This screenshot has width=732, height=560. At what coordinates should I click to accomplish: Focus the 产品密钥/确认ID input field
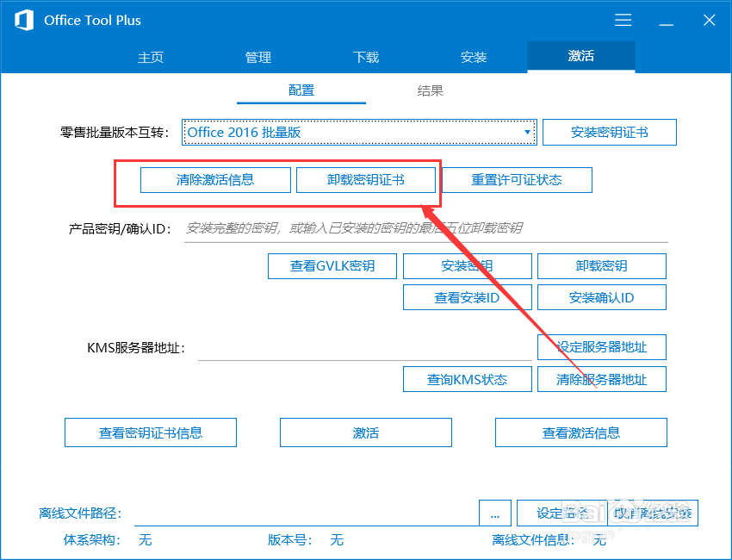tap(425, 229)
